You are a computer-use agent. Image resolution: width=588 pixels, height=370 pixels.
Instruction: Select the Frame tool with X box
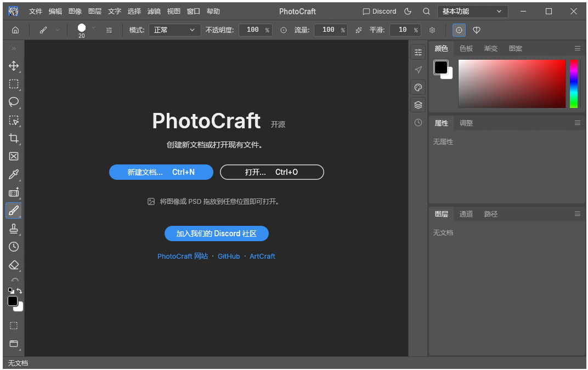pos(14,156)
